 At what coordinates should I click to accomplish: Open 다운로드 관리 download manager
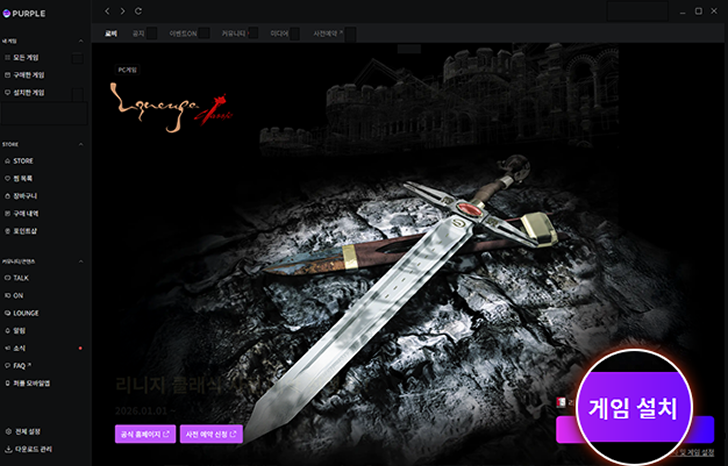(29, 449)
